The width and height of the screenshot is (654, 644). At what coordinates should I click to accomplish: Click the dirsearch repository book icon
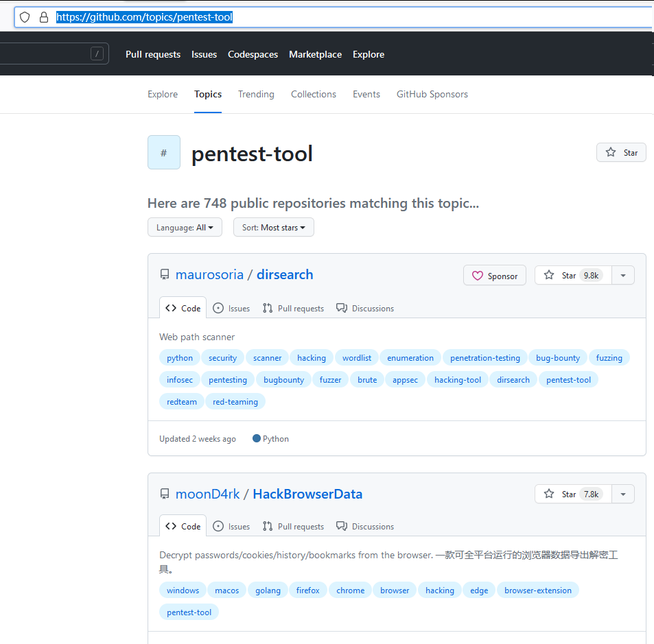(x=165, y=275)
